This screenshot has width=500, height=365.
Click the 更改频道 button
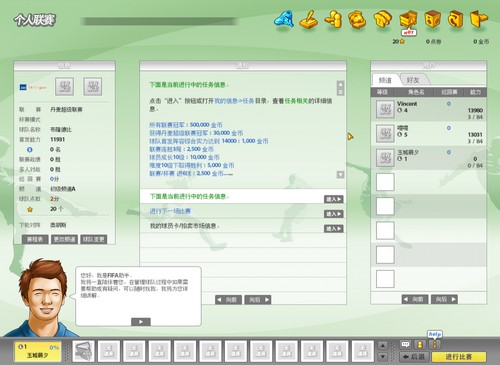click(64, 239)
